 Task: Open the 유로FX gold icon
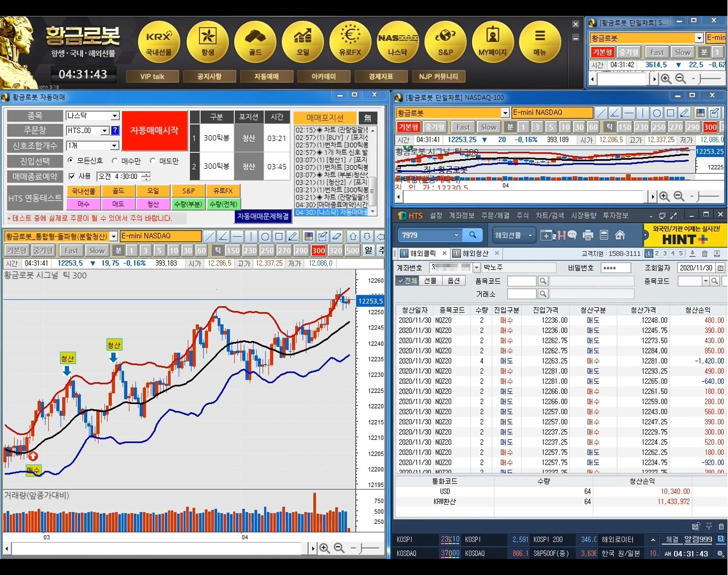pos(350,43)
